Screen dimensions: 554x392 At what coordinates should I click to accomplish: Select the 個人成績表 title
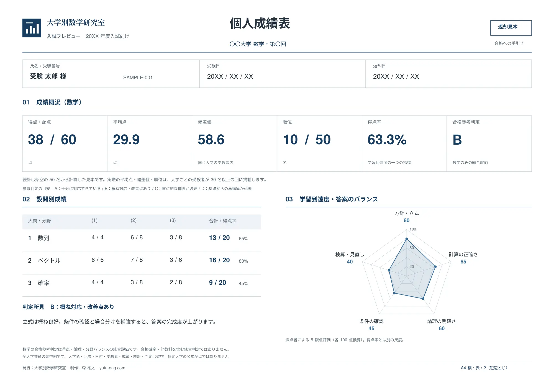(260, 24)
